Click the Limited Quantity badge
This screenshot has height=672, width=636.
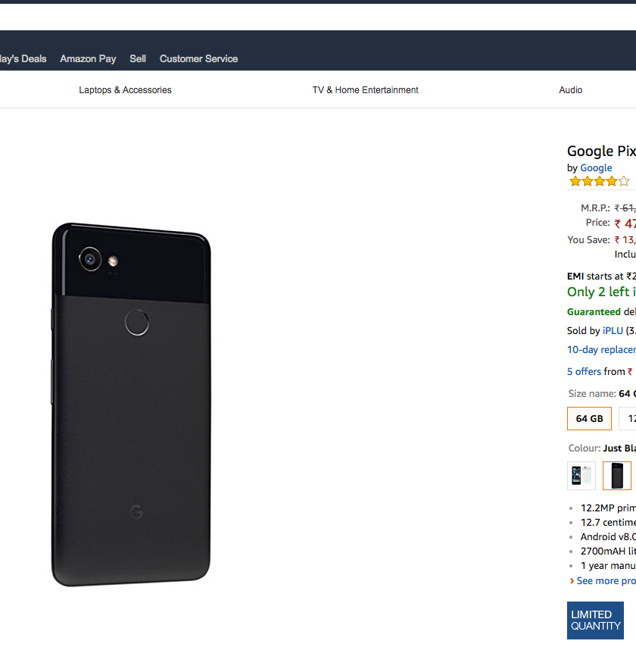(x=595, y=620)
